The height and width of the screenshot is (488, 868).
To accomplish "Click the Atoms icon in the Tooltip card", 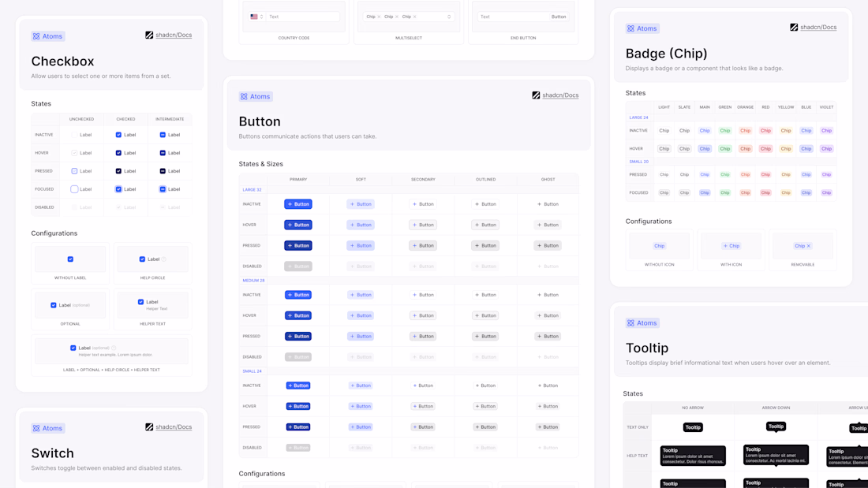I will pos(630,323).
